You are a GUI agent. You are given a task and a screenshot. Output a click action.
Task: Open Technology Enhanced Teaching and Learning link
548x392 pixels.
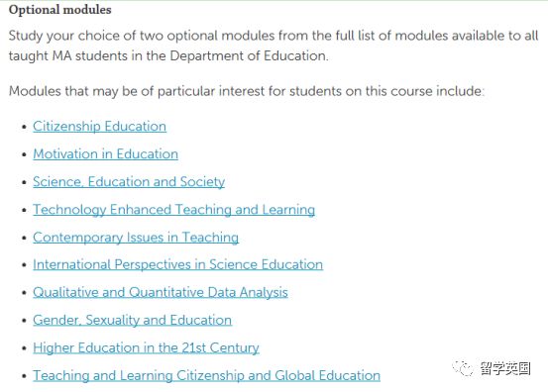click(x=174, y=210)
